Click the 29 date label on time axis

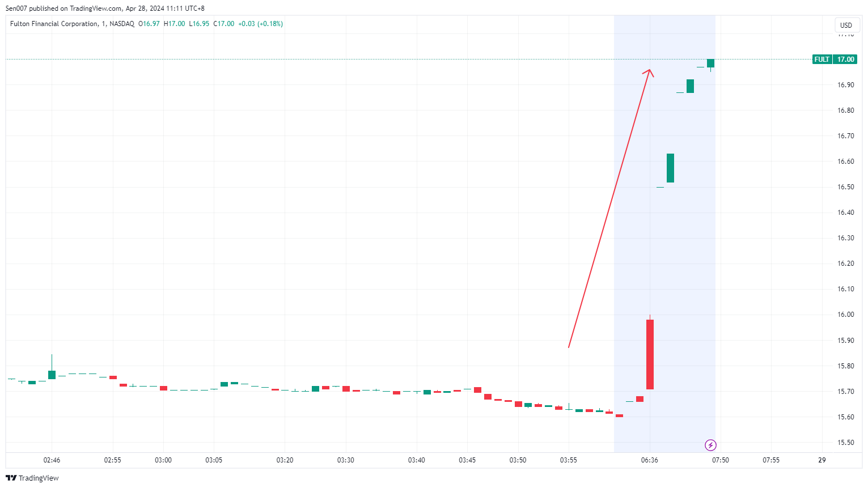tap(822, 460)
